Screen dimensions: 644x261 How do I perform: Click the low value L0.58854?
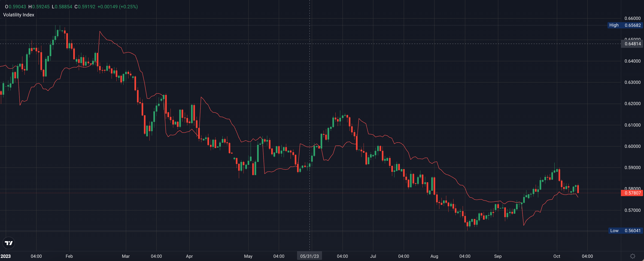62,7
